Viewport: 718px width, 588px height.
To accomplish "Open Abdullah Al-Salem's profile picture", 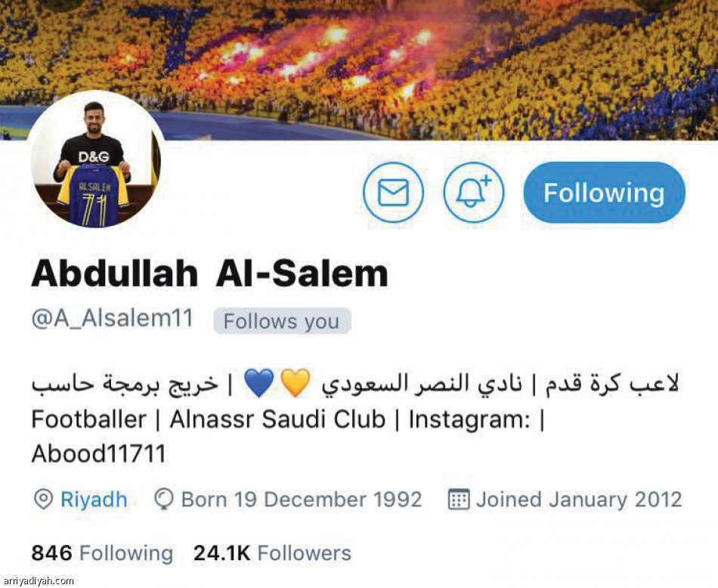I will tap(96, 159).
